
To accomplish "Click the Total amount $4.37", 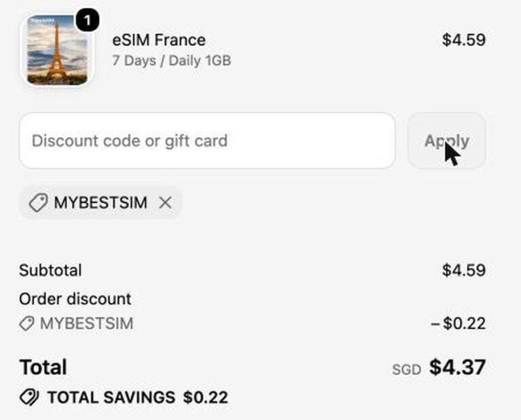I will (x=458, y=367).
